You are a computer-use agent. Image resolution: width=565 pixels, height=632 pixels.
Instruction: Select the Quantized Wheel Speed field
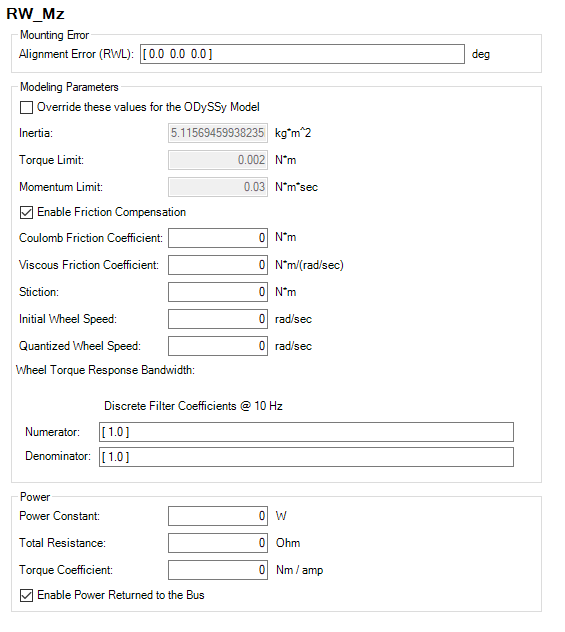(x=218, y=346)
